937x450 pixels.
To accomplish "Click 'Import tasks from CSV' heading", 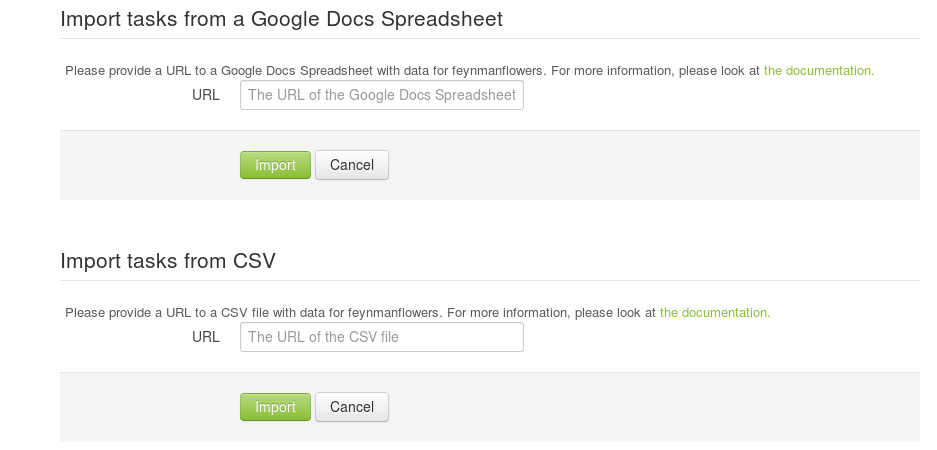I will [x=168, y=261].
